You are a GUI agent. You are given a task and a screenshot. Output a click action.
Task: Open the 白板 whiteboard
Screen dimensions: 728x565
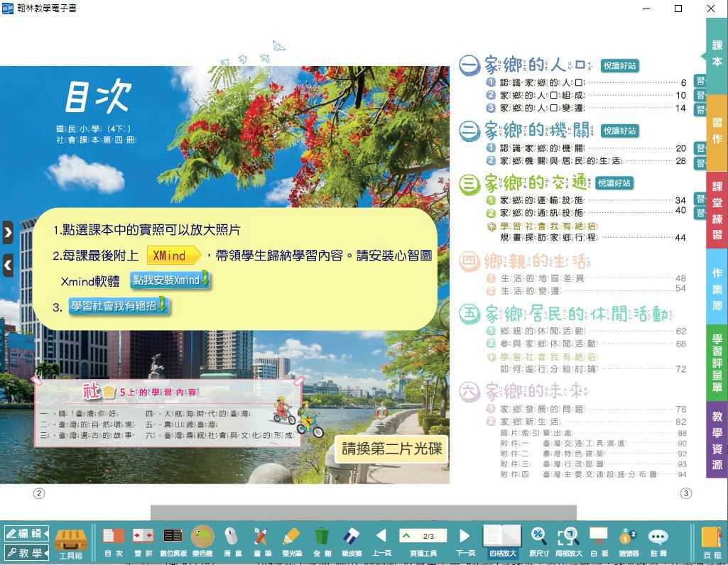[599, 542]
